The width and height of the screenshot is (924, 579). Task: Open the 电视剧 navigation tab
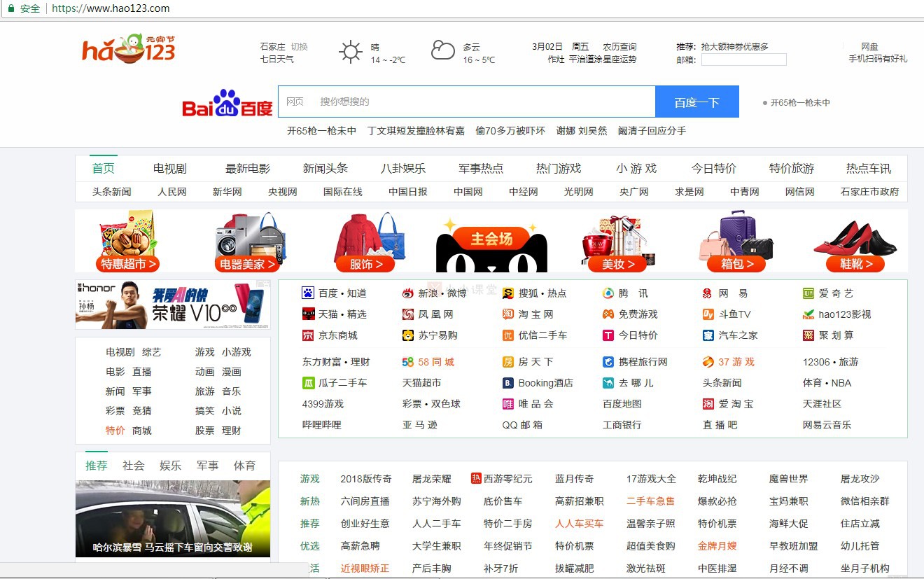click(x=170, y=168)
